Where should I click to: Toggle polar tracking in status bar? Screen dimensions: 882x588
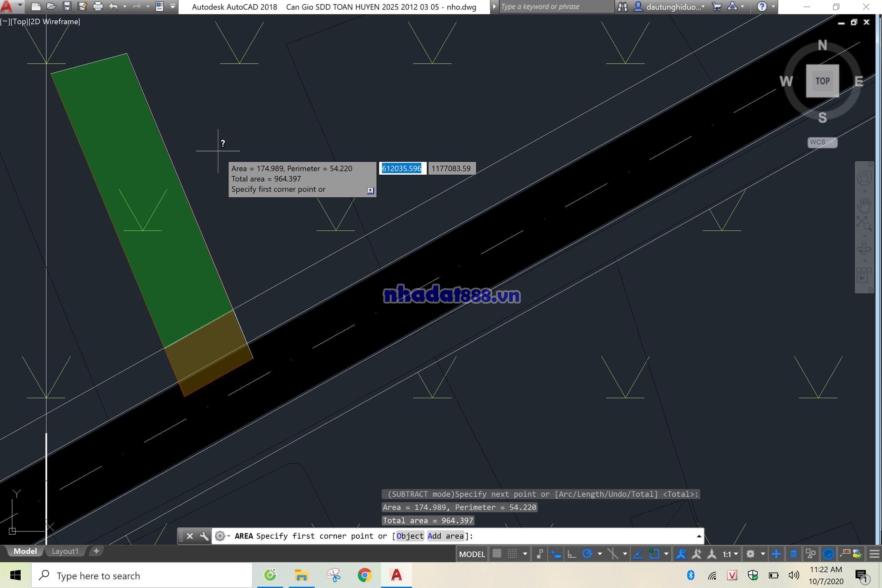tap(587, 554)
